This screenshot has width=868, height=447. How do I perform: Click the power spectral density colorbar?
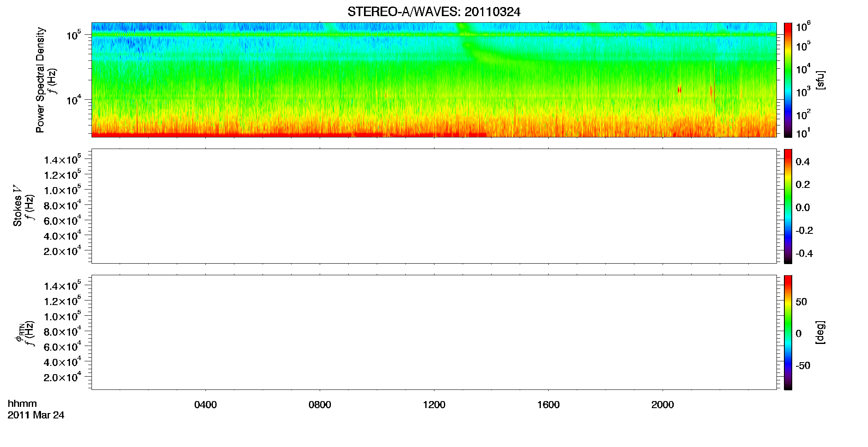(x=788, y=80)
